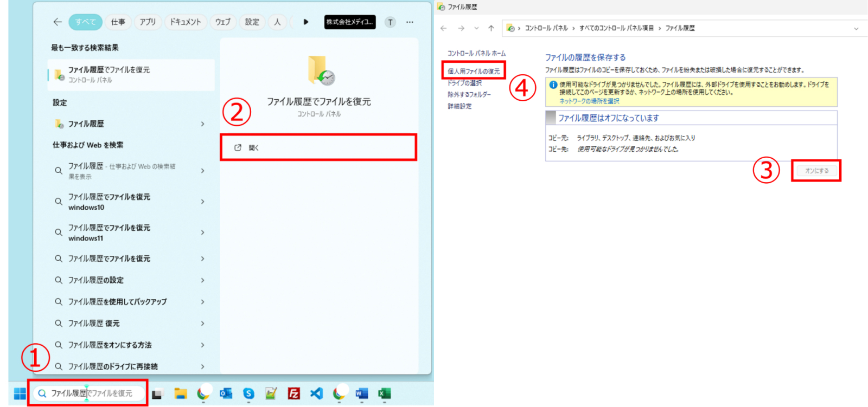This screenshot has height=407, width=868.
Task: Open the recent locations dropdown arrow
Action: (476, 28)
